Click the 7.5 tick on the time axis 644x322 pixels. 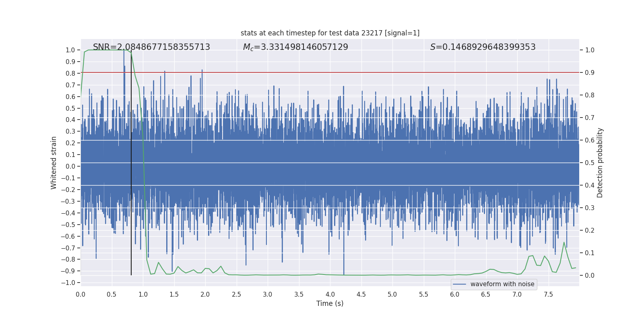click(548, 294)
